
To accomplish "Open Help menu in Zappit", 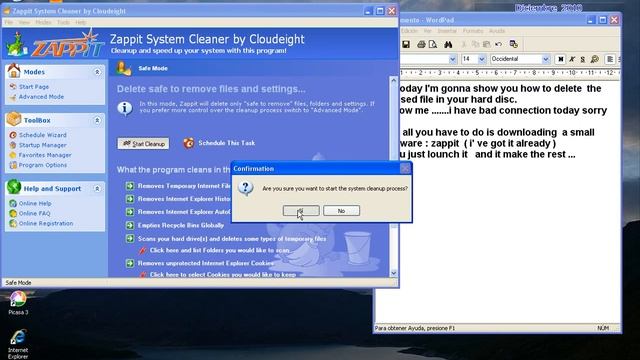I will coord(80,22).
